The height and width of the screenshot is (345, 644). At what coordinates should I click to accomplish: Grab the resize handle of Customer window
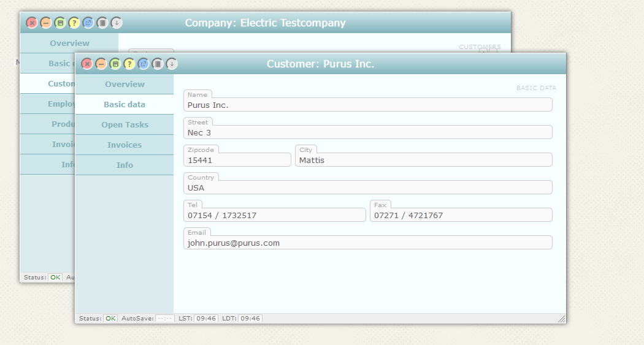[561, 319]
